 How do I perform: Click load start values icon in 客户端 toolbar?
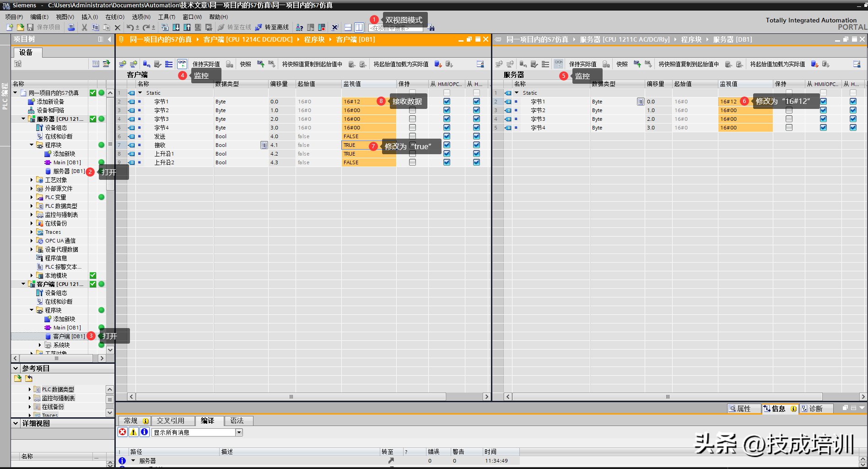(438, 64)
